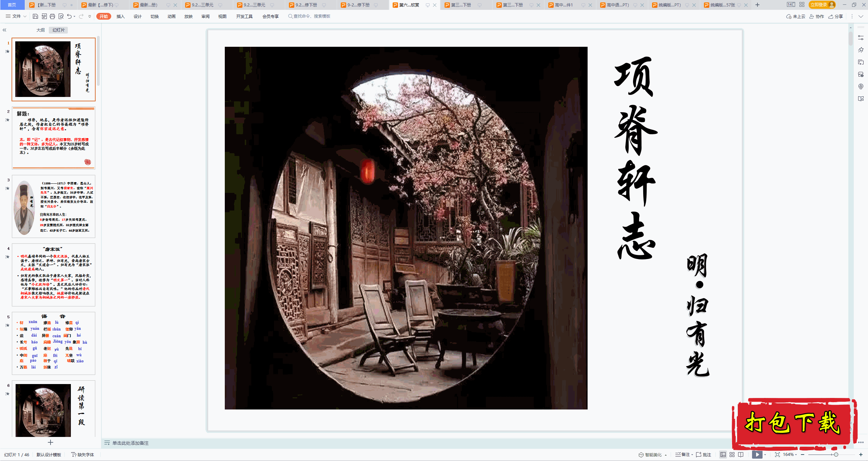Open the app grid icon in title bar
The image size is (868, 461).
pos(802,5)
